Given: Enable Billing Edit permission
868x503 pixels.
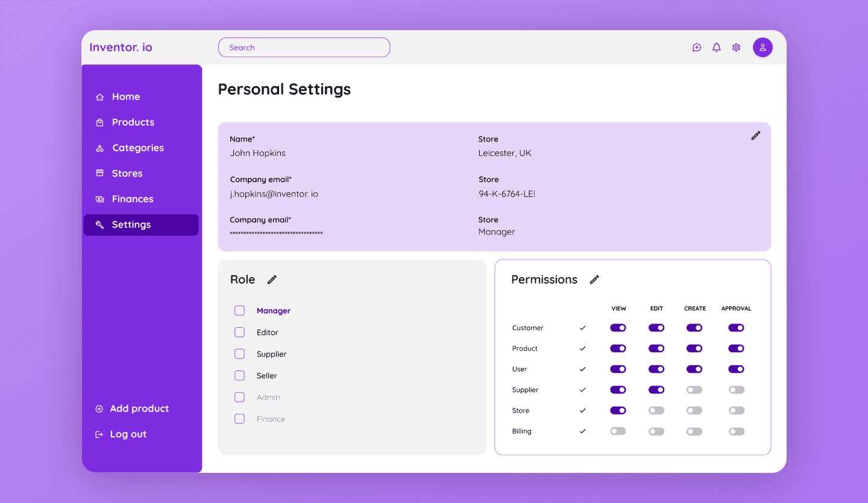Looking at the screenshot, I should click(x=656, y=431).
